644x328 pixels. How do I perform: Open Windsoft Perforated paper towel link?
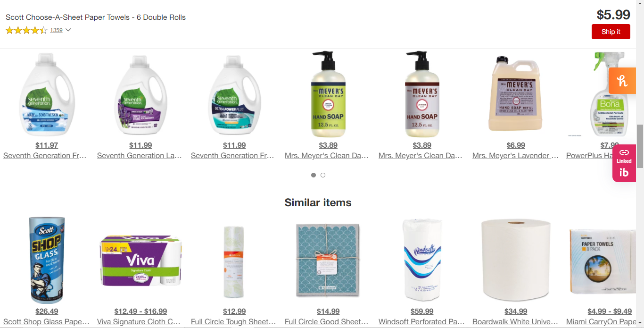422,322
